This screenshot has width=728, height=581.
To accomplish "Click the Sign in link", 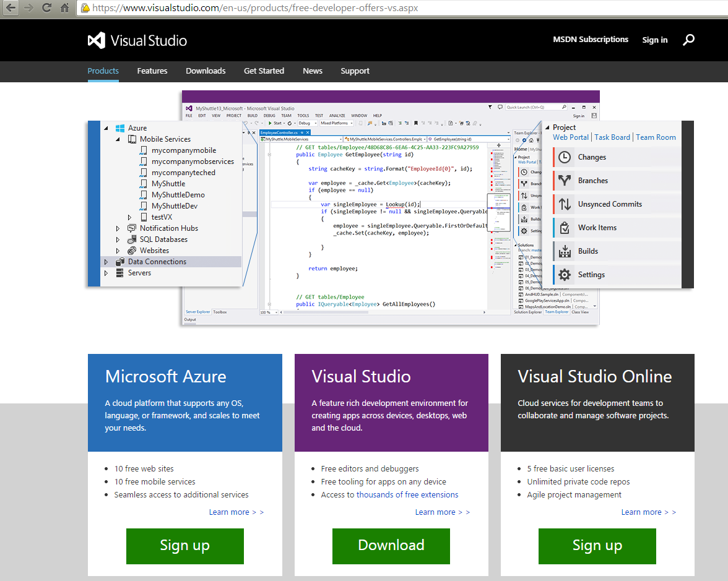I will [x=655, y=40].
